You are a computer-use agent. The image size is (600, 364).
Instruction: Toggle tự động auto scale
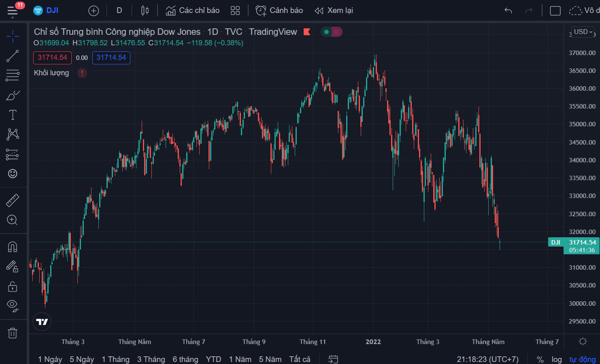click(582, 359)
